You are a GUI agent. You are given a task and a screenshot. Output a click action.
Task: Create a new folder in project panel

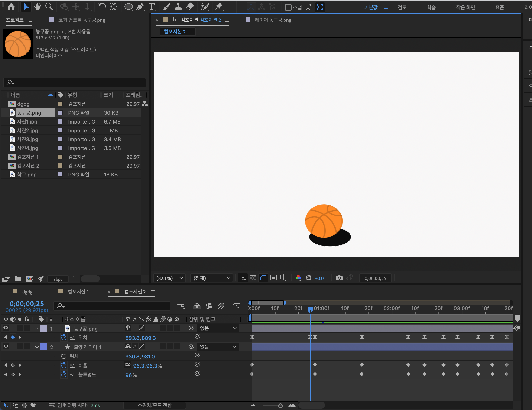[18, 279]
